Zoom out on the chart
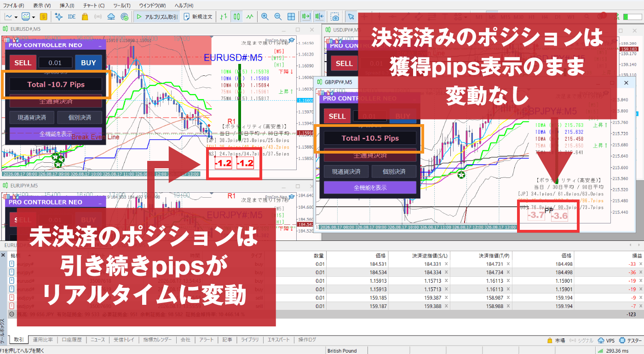This screenshot has width=644, height=354. click(278, 17)
